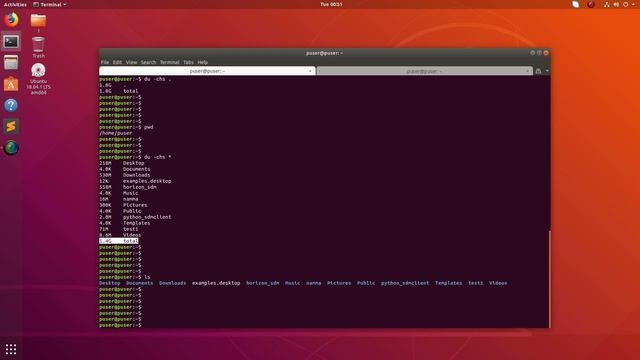Viewport: 640px width, 360px height.
Task: Open the Trash desktop icon
Action: click(38, 47)
